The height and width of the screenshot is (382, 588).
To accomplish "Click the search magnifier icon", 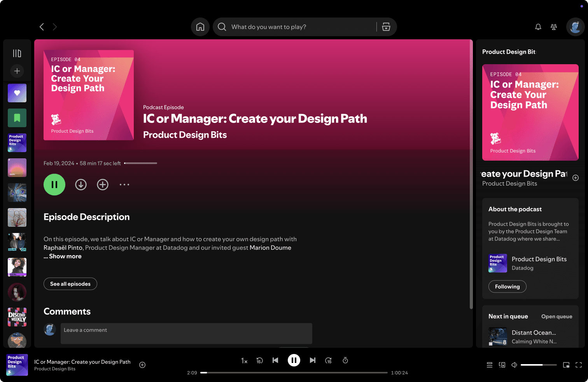I will [x=222, y=27].
